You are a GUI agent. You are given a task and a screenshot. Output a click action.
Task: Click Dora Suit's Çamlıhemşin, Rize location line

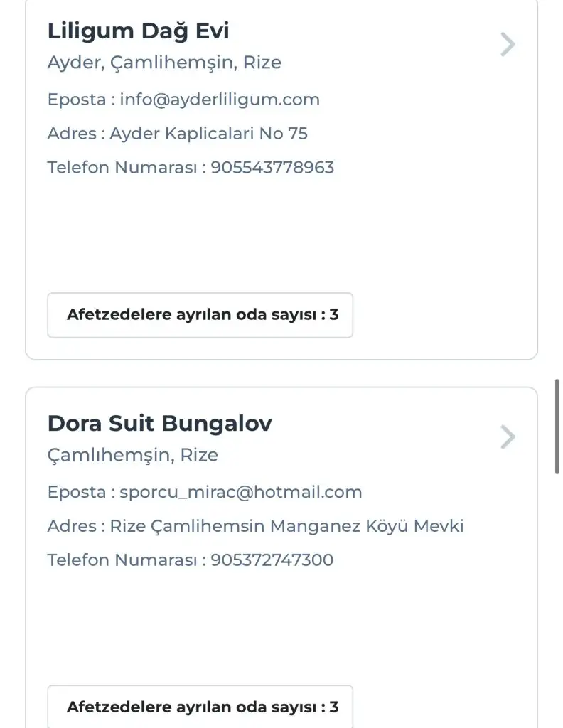(132, 455)
